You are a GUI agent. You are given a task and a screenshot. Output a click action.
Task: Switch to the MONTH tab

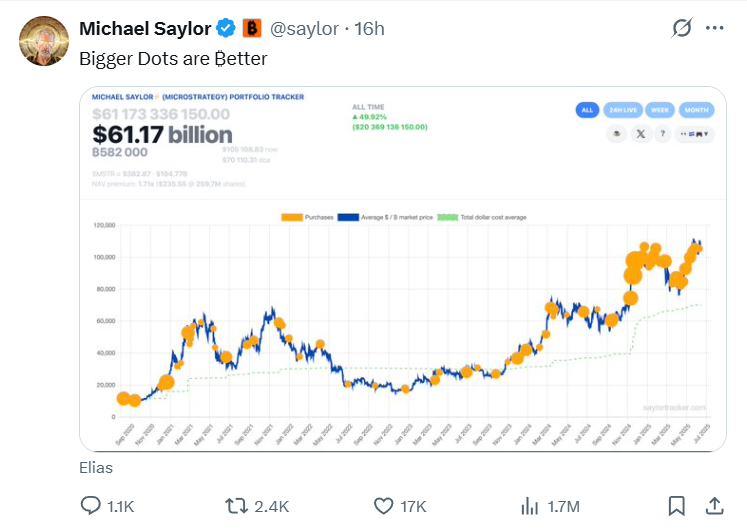(696, 111)
